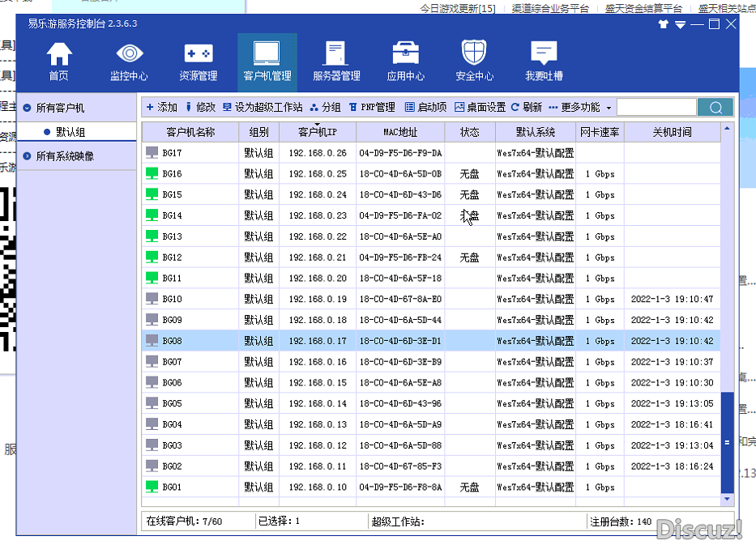Click 设为超级工作站 button
This screenshot has width=756, height=549.
pyautogui.click(x=263, y=107)
